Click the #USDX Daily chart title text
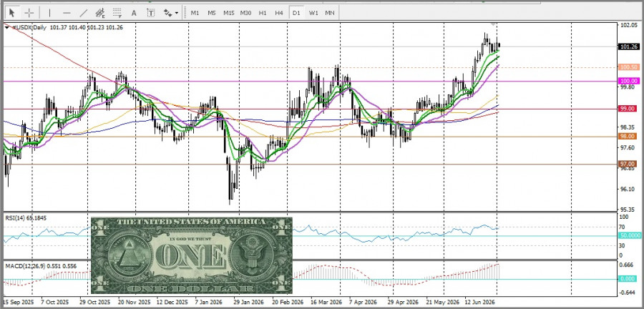The image size is (644, 309). pyautogui.click(x=29, y=27)
